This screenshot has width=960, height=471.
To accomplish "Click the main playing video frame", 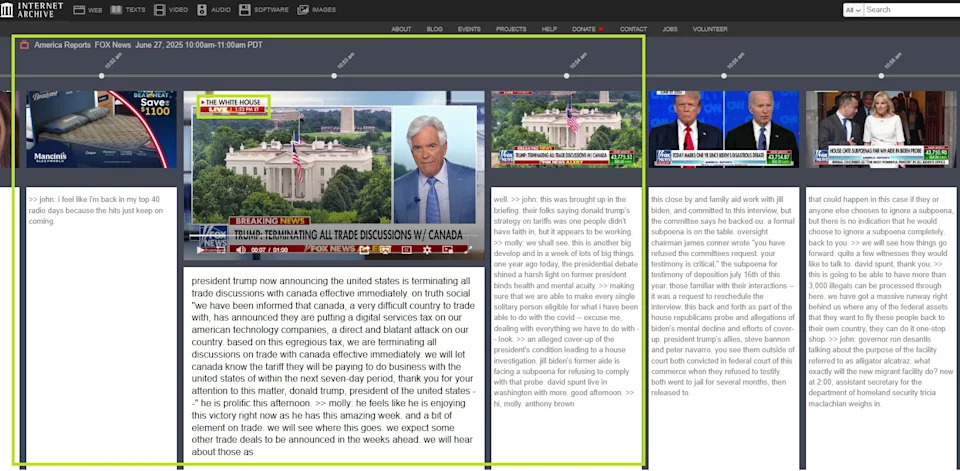I will [334, 175].
